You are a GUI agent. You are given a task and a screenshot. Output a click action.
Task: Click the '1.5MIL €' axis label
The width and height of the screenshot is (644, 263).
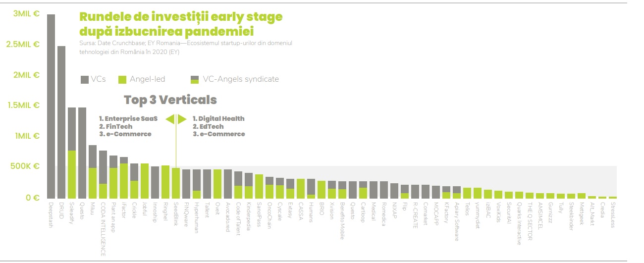(x=23, y=105)
